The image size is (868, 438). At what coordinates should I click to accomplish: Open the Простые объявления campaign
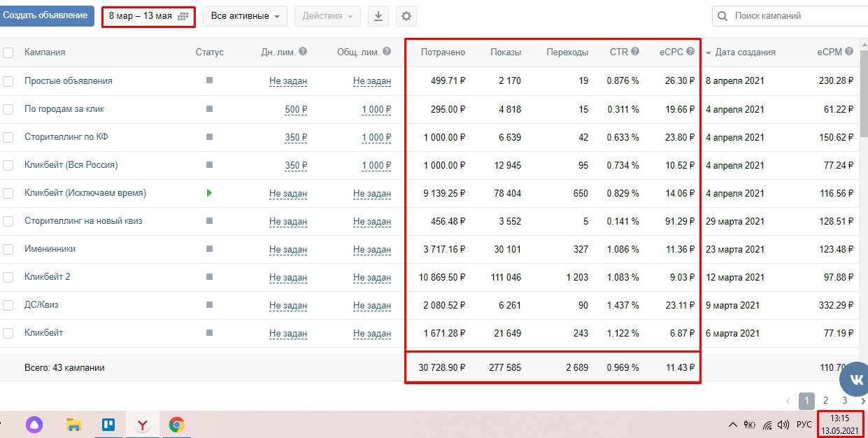point(69,80)
